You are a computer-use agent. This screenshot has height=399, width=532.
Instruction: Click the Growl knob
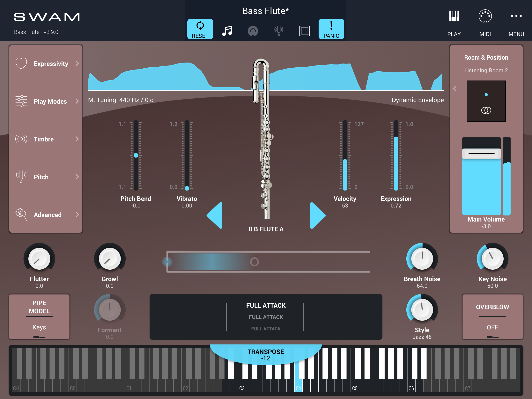coord(110,259)
